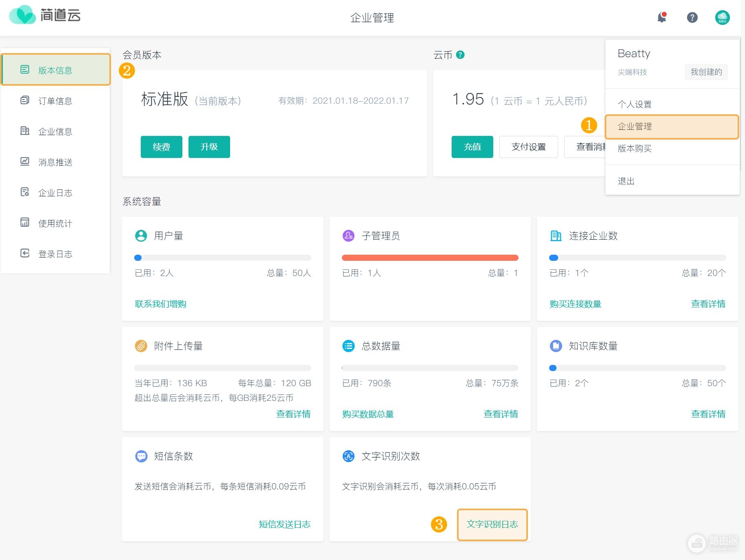Click the 使用统计 sidebar icon
Screen dimensions: 745x560
[x=25, y=223]
